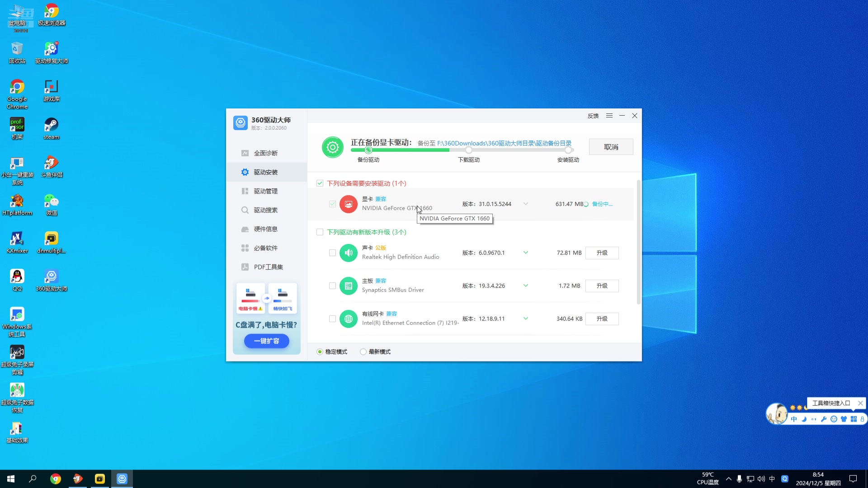The image size is (868, 488).
Task: Click the green 主板 motherboard icon
Action: [349, 286]
